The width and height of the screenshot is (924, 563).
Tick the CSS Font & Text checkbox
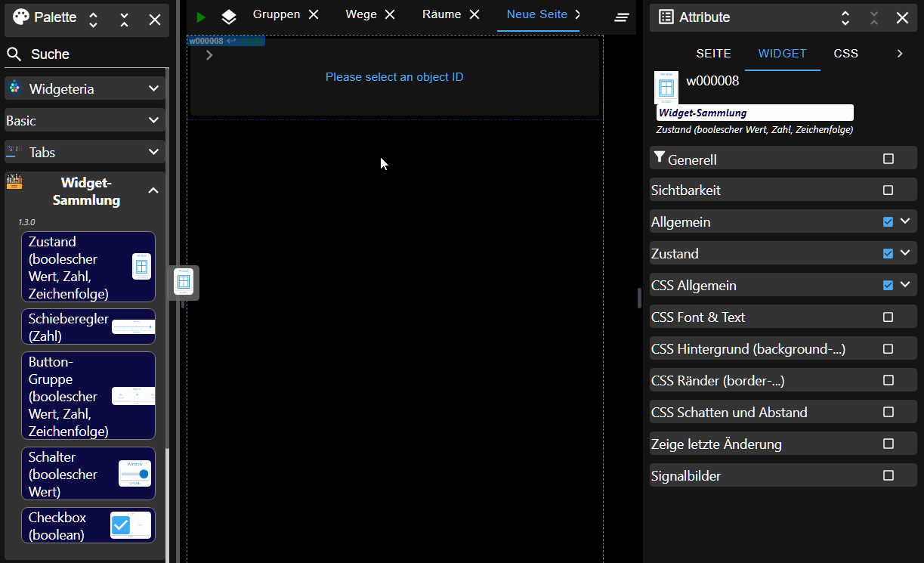[x=888, y=317]
